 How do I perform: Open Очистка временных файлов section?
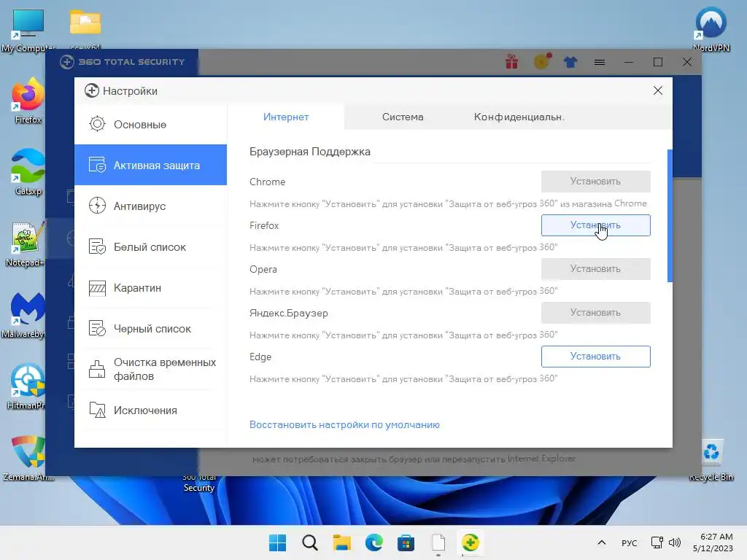(x=150, y=369)
